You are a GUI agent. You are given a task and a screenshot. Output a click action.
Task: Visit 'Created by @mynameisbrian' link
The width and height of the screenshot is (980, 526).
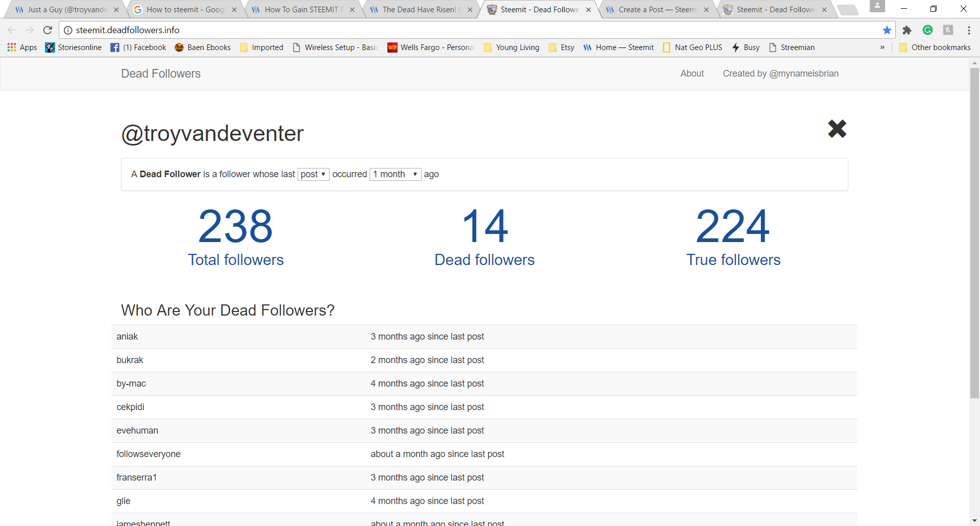pyautogui.click(x=780, y=74)
